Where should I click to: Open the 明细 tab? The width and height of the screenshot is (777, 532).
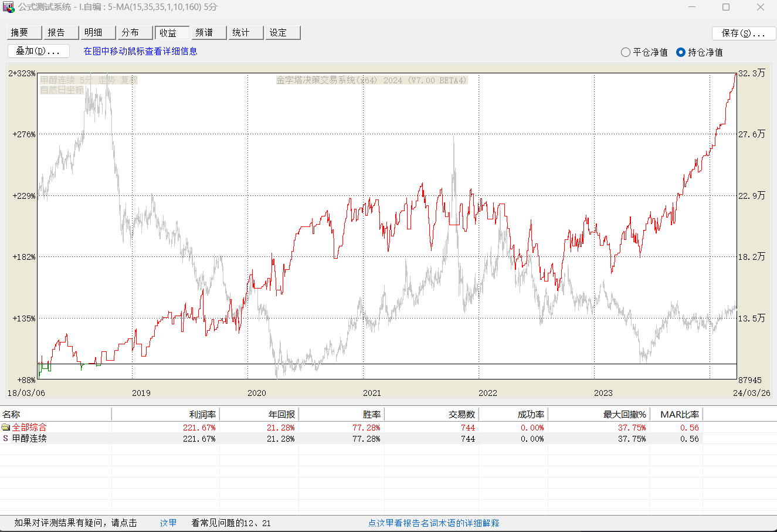click(x=99, y=33)
